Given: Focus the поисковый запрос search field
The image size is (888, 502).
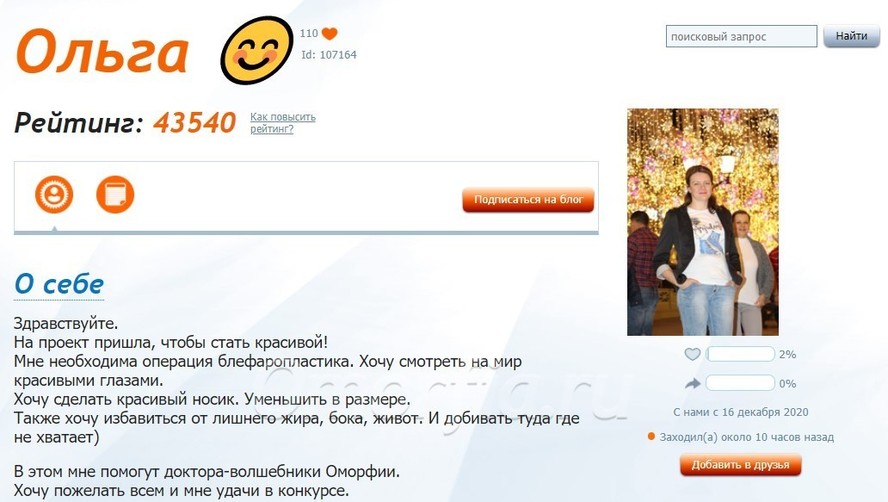Looking at the screenshot, I should (x=741, y=36).
